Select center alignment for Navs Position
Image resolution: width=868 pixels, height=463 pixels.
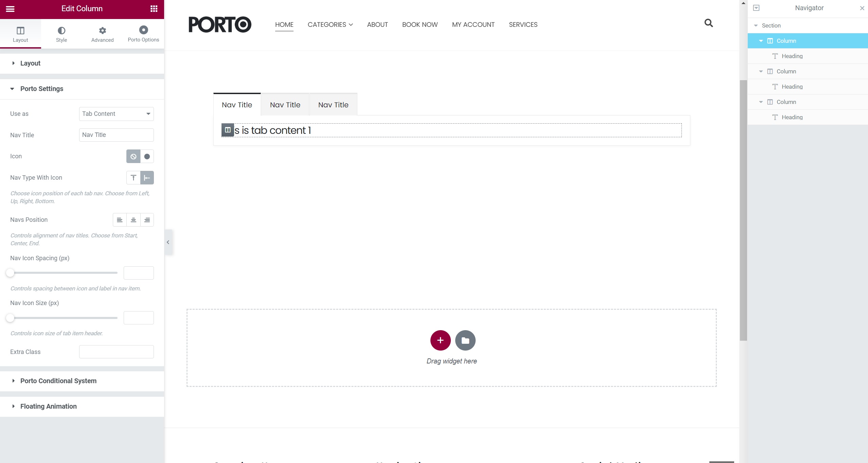click(133, 219)
